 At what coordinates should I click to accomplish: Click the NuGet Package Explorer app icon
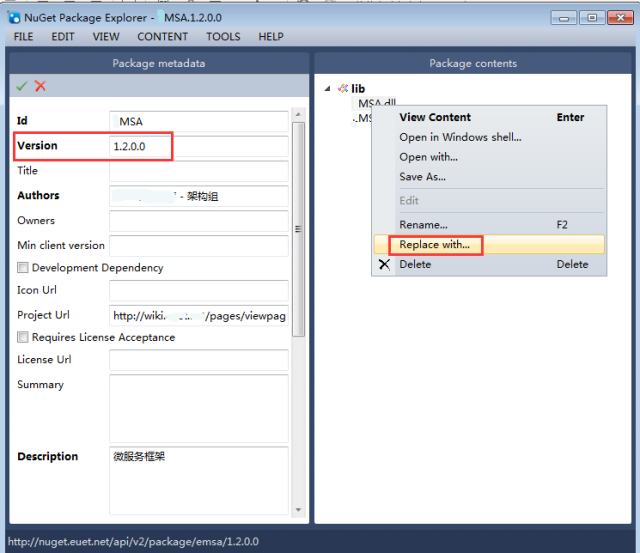pyautogui.click(x=14, y=18)
